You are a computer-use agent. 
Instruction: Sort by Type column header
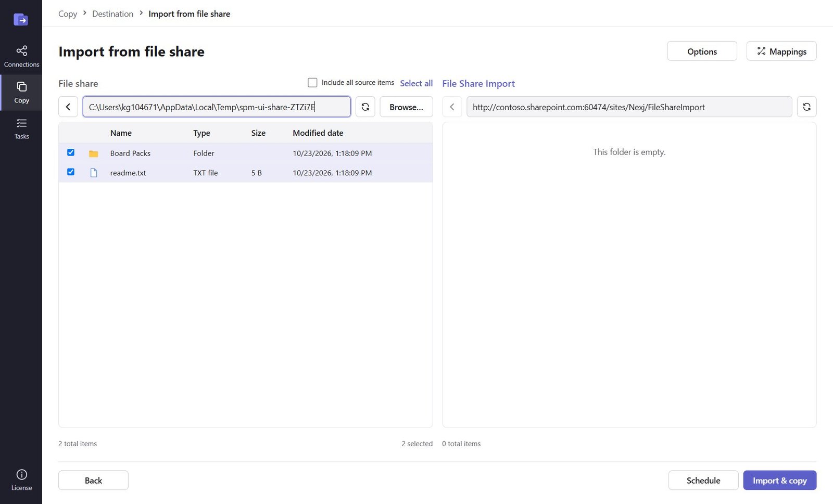pyautogui.click(x=201, y=133)
